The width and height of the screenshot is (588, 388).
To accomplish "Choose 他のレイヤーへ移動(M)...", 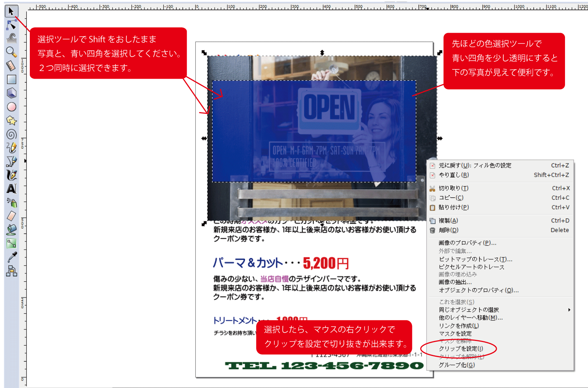I will [500, 318].
